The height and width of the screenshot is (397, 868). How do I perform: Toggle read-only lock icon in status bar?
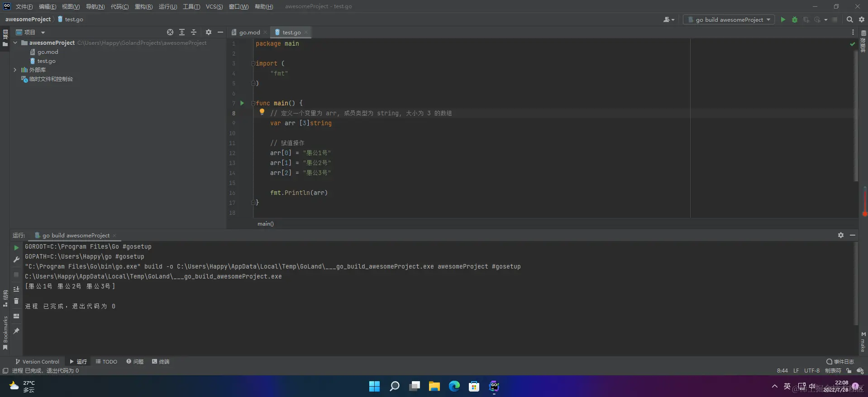(x=849, y=370)
